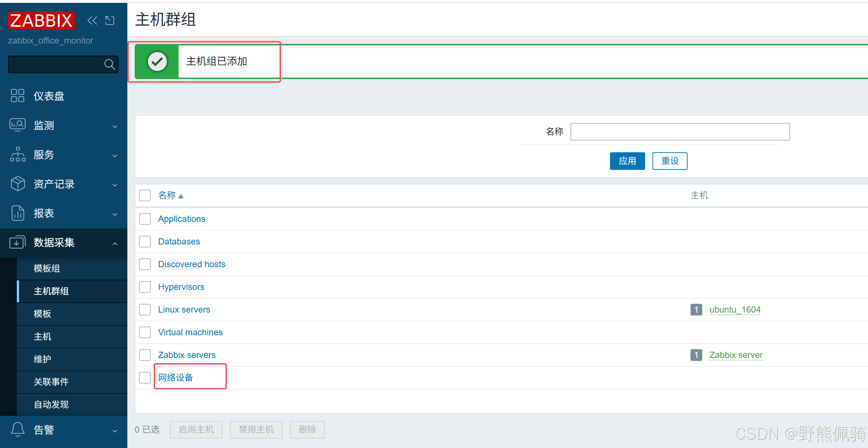Toggle the select-all header checkbox
The height and width of the screenshot is (448, 868).
tap(145, 195)
